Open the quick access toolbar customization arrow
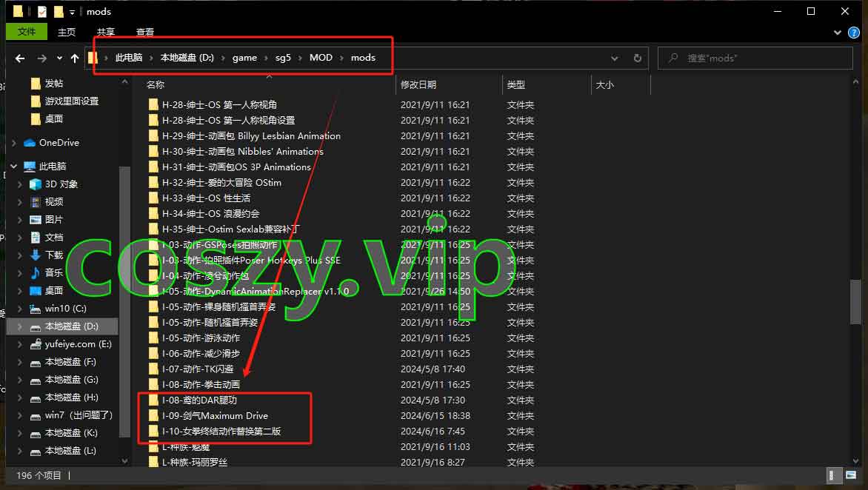This screenshot has height=490, width=868. click(72, 11)
